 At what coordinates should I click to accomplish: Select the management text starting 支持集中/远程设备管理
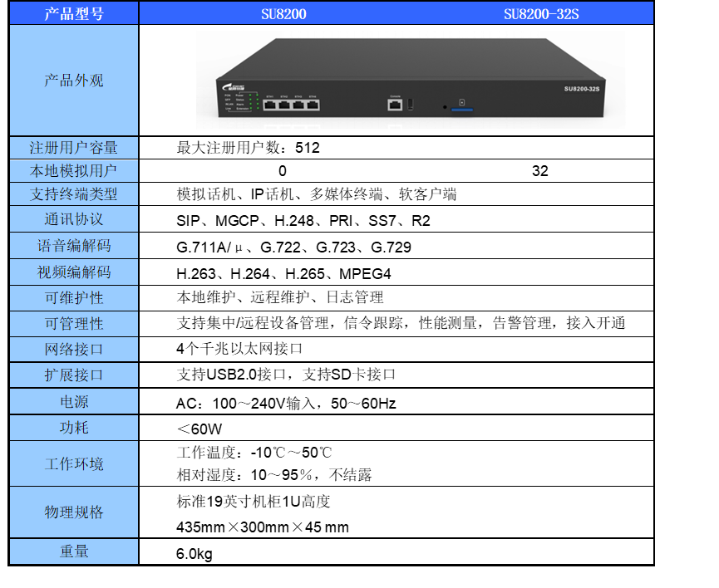401,323
